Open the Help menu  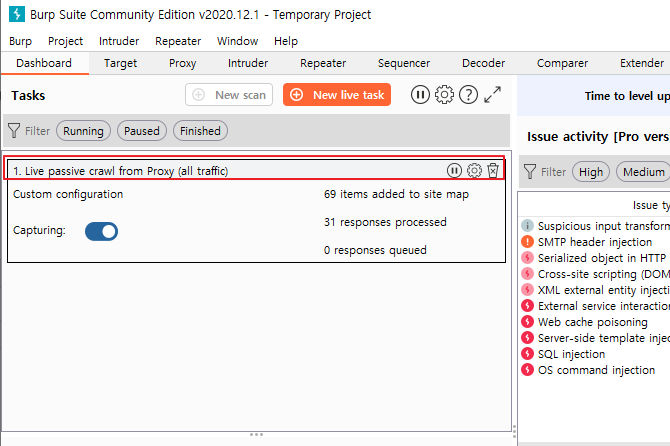286,41
